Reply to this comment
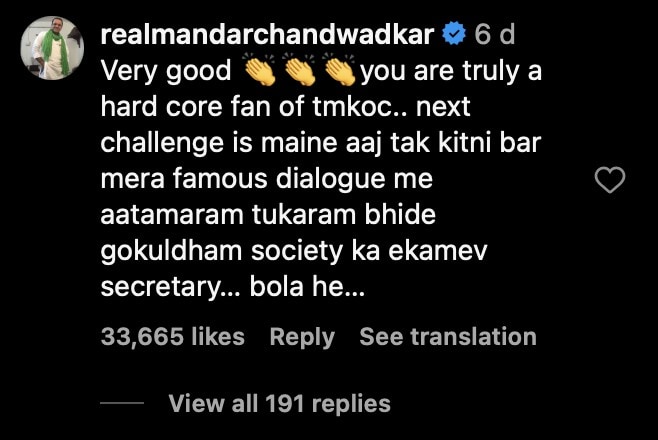The image size is (658, 440). click(x=302, y=337)
